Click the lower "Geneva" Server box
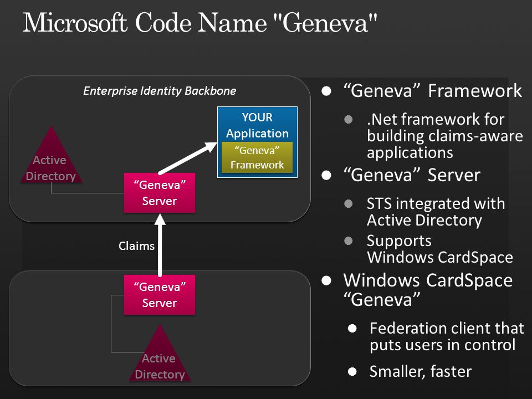This screenshot has width=532, height=399. point(160,295)
